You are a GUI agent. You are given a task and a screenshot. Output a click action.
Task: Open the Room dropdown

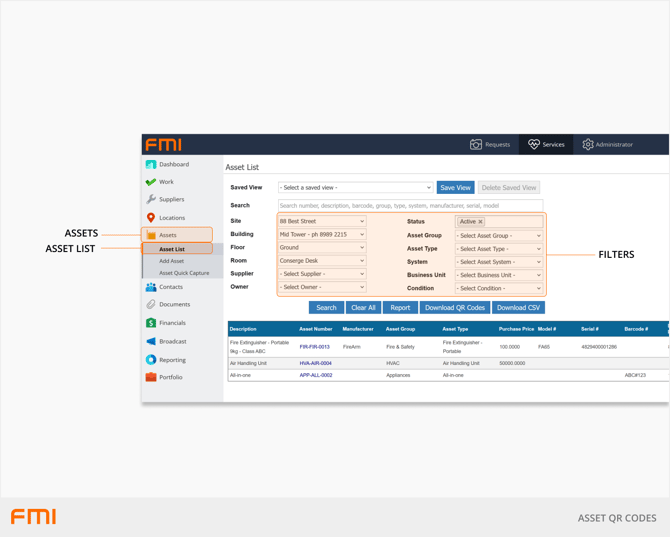click(322, 261)
